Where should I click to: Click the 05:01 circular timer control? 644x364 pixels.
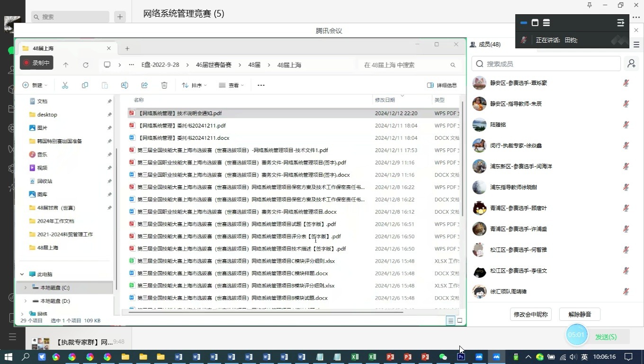576,335
